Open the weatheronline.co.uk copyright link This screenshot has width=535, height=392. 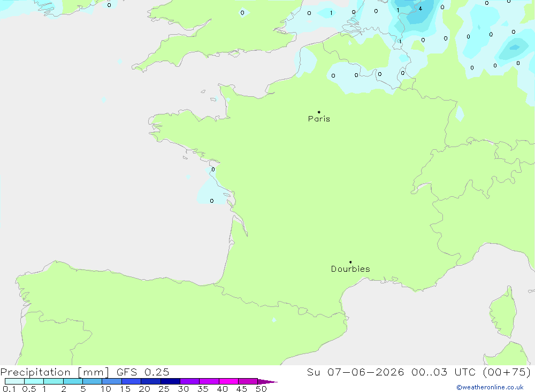tap(490, 387)
